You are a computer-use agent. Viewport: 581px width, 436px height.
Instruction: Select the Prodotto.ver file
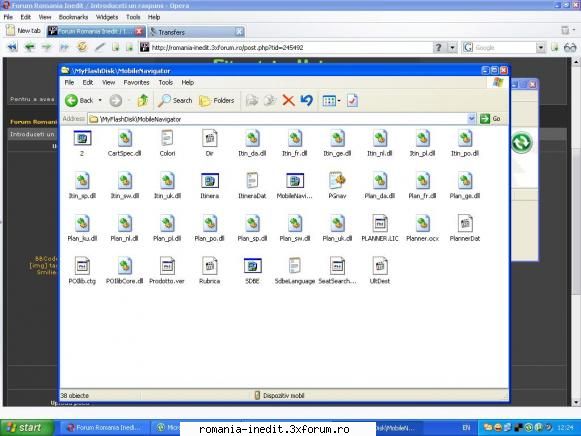click(167, 271)
